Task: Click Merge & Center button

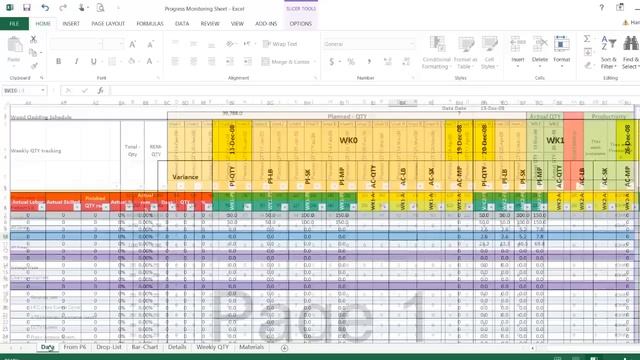Action: tap(286, 62)
